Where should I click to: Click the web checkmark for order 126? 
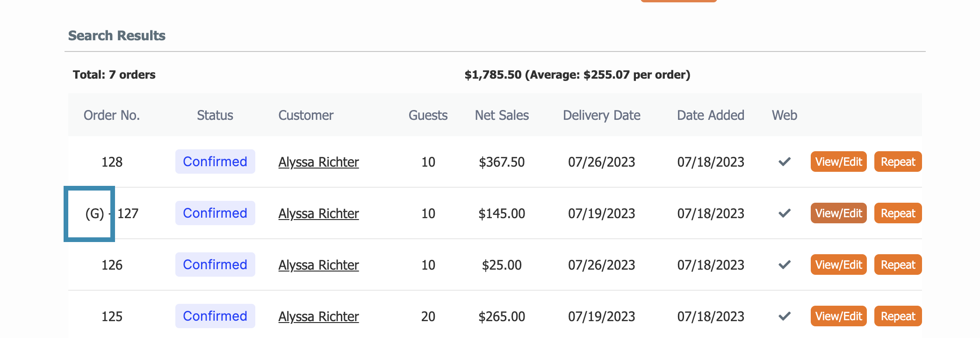pos(785,265)
